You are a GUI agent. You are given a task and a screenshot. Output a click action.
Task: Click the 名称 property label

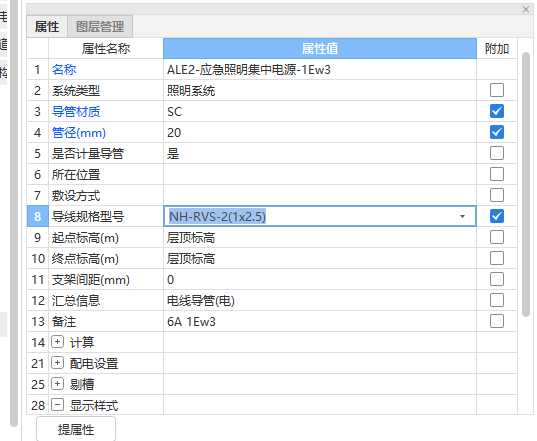(x=64, y=70)
